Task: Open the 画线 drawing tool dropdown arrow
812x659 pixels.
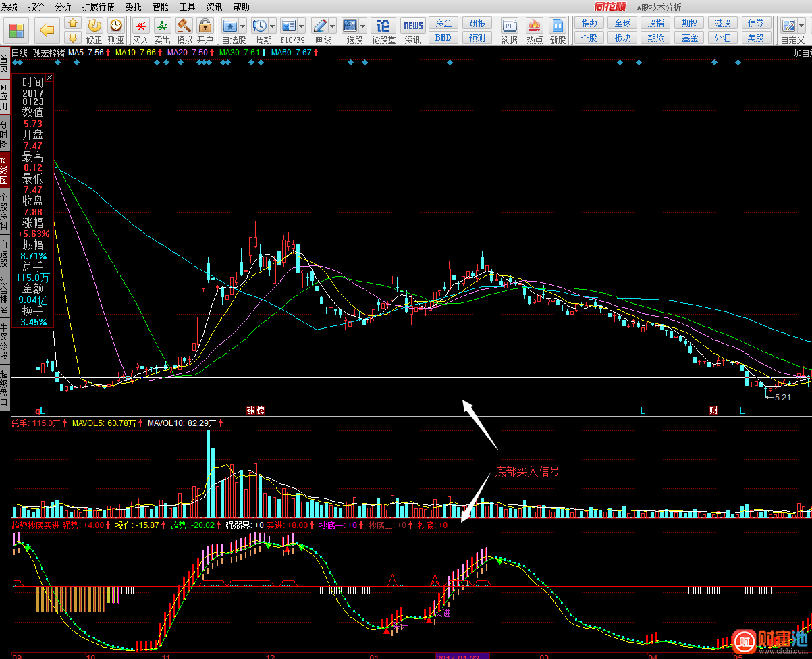Action: 332,26
